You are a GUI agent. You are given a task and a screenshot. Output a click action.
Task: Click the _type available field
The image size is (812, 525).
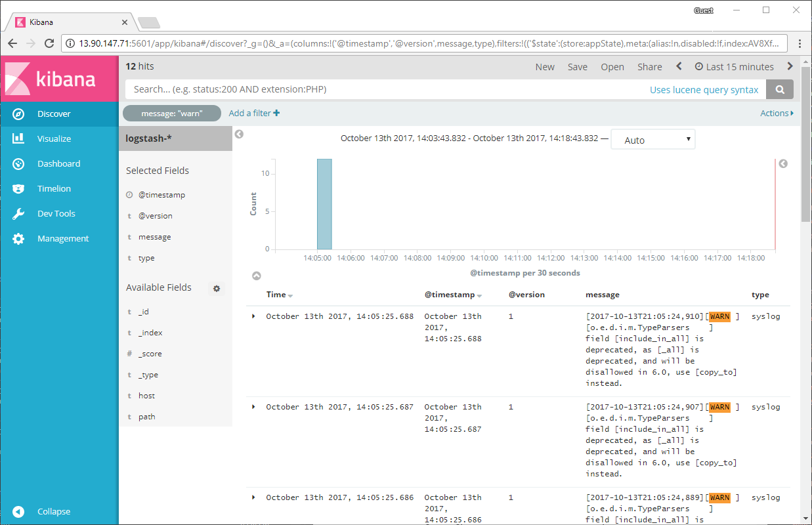tap(148, 375)
